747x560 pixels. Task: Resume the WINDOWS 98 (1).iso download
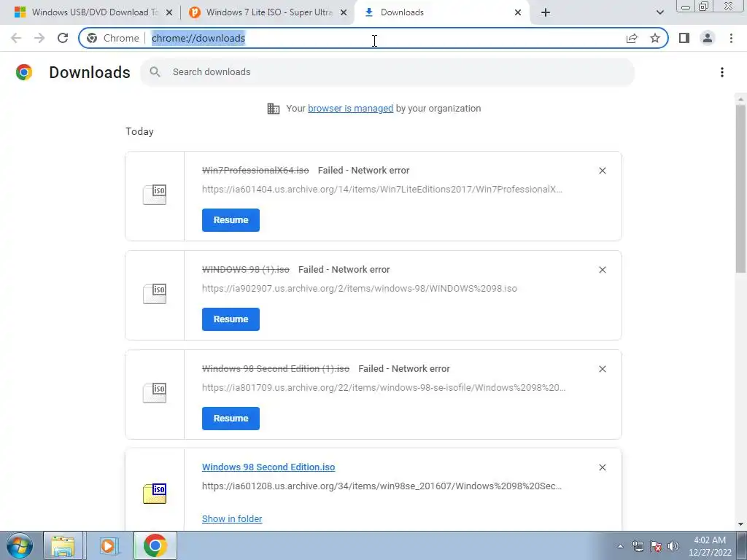(x=231, y=319)
